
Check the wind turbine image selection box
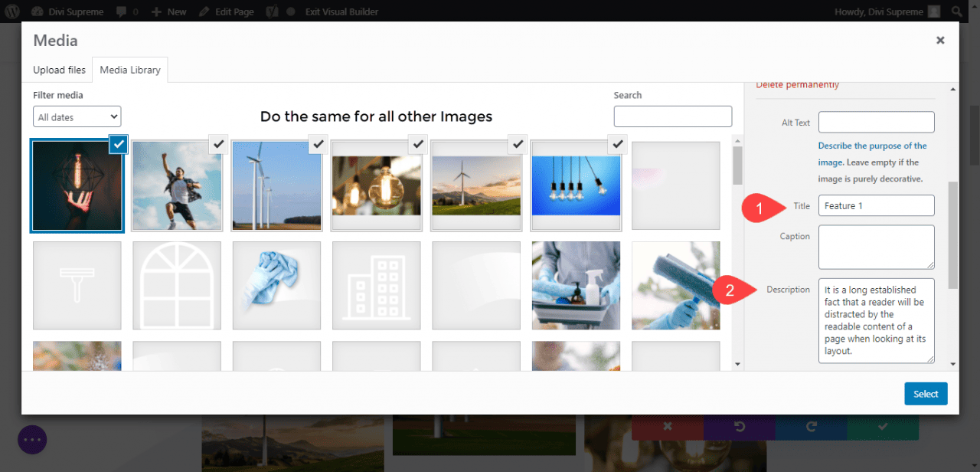click(x=318, y=144)
